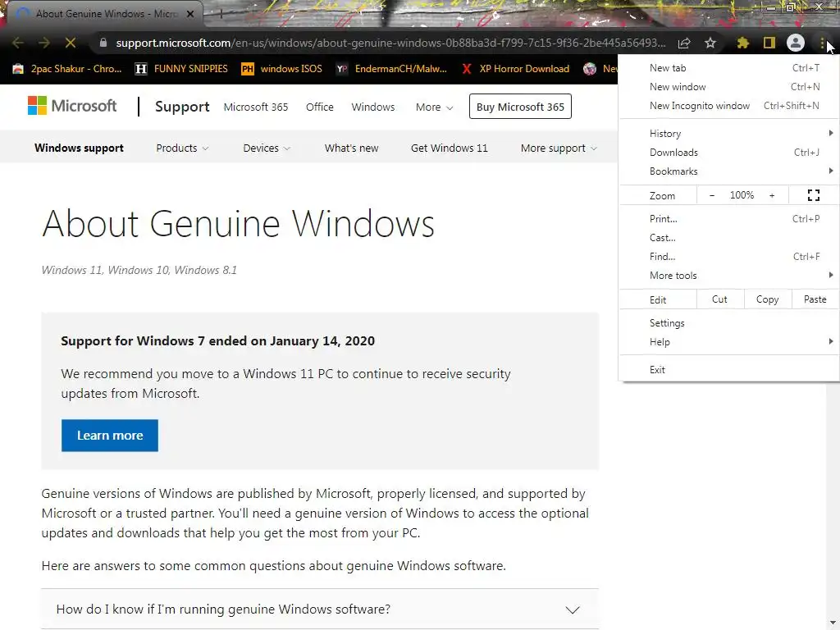Choose Print... from the menu

(729, 218)
